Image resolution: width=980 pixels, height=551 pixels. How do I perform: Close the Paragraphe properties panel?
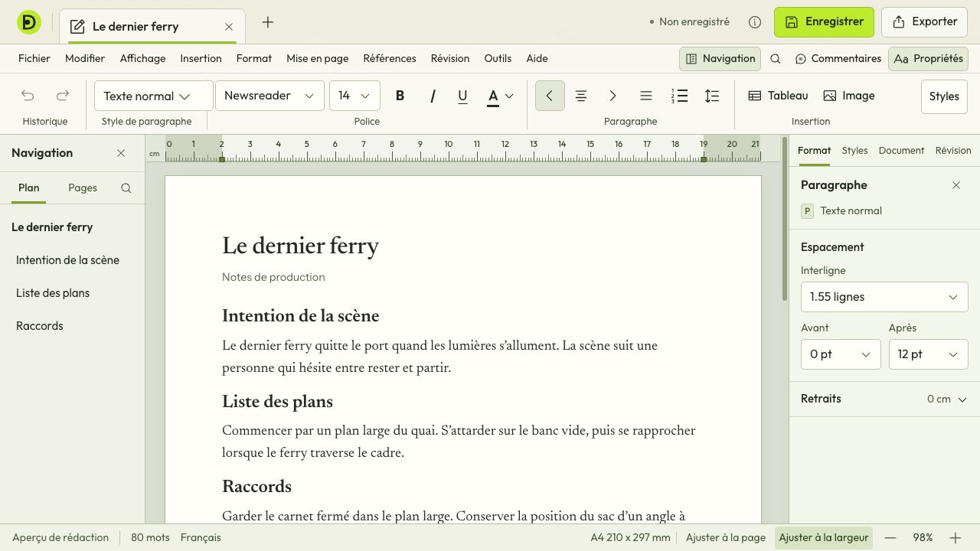coord(956,185)
